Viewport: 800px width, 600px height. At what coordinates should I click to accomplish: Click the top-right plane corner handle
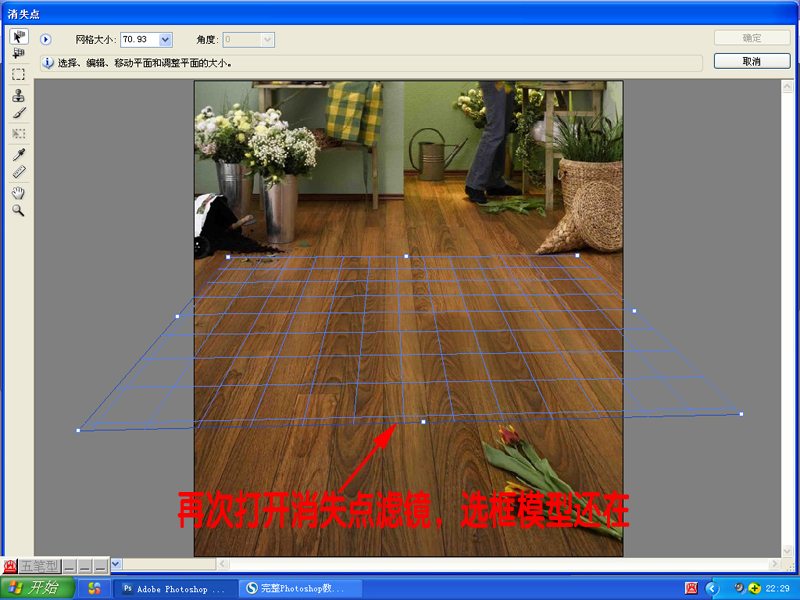click(x=577, y=255)
